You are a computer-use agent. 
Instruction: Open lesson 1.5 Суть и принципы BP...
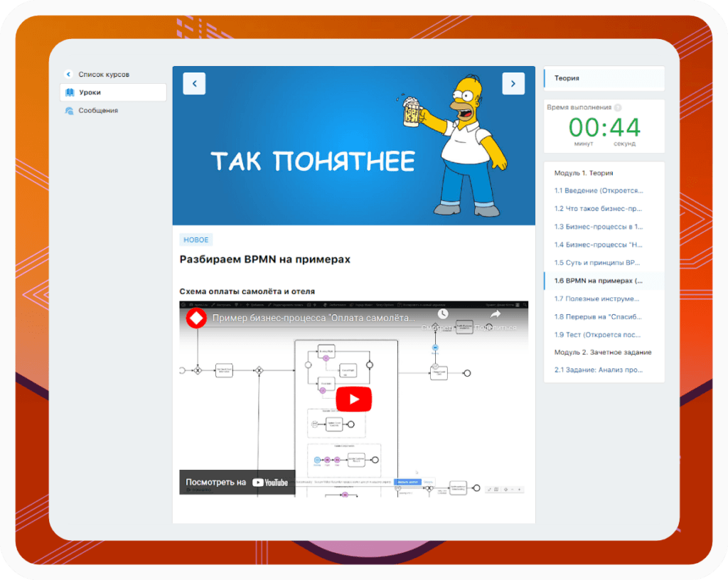pyautogui.click(x=597, y=262)
